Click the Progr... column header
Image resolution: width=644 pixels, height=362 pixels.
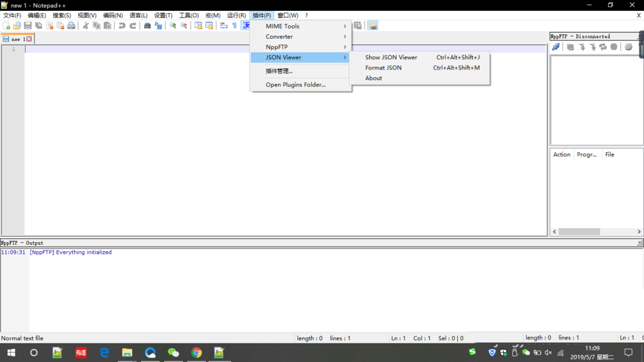click(587, 155)
